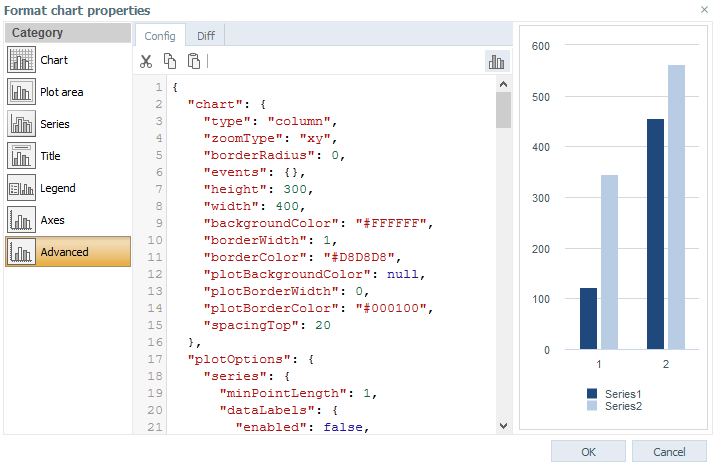Click the OK button
Screen dimensions: 716x471
[588, 452]
